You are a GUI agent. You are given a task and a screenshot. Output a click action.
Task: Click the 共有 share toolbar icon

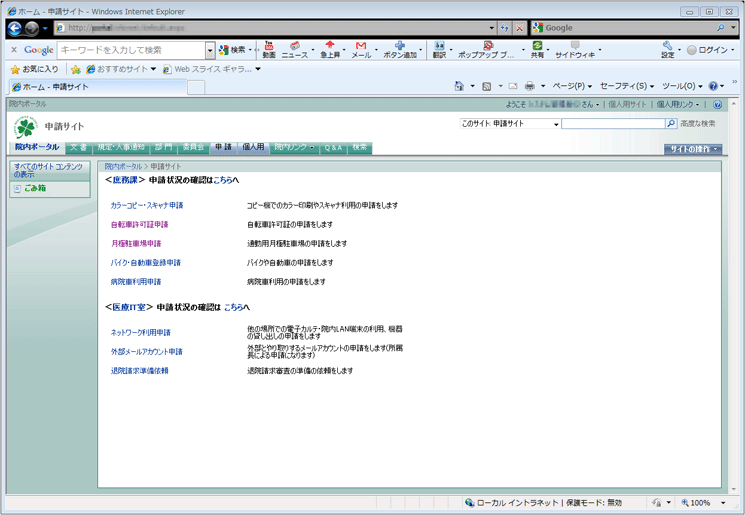coord(538,49)
